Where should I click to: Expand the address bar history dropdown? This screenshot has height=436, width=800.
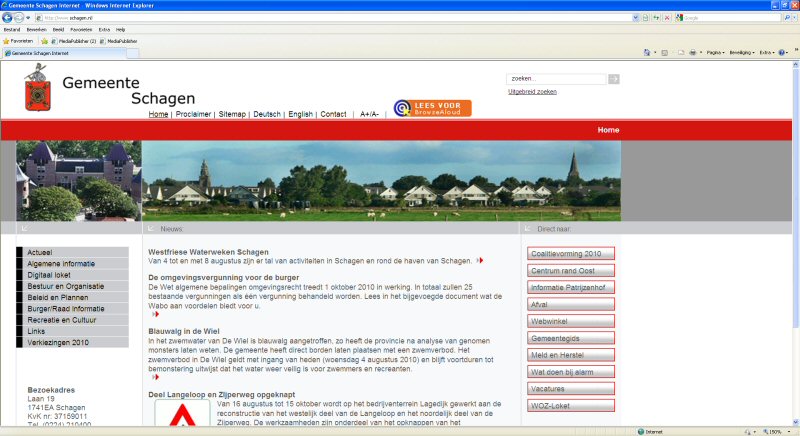click(x=637, y=18)
